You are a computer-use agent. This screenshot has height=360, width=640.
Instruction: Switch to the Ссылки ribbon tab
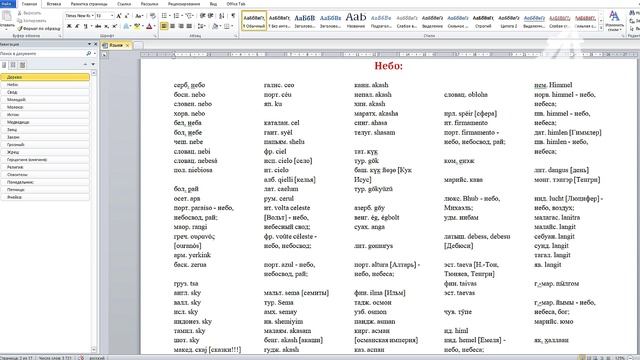[124, 4]
